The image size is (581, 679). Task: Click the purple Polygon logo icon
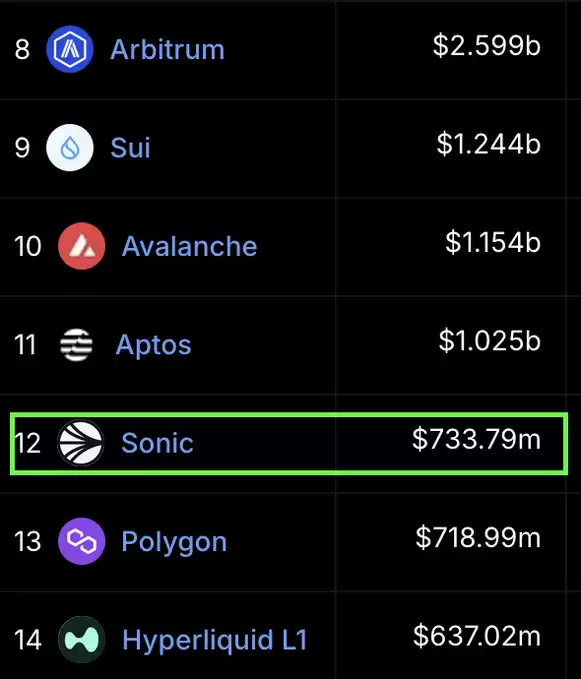tap(81, 541)
